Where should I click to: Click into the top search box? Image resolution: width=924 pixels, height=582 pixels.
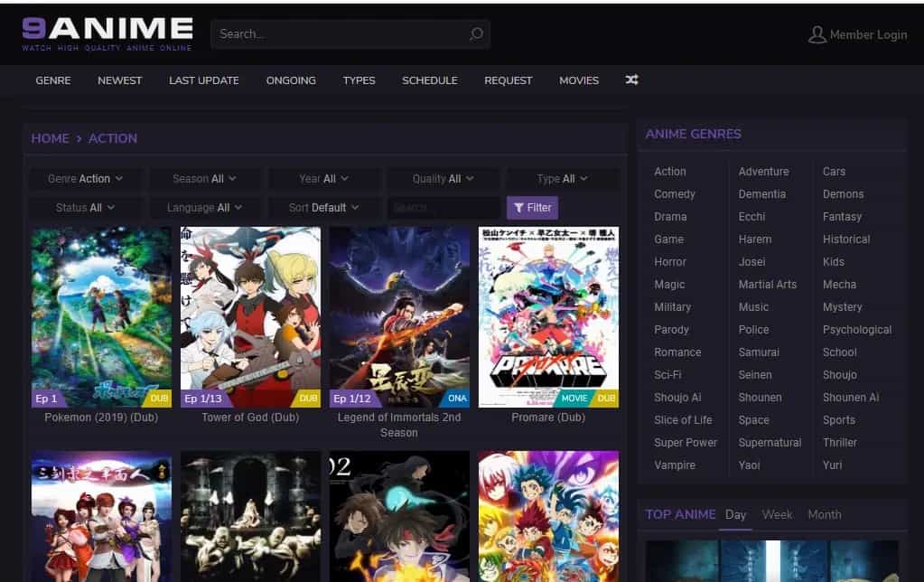(350, 34)
